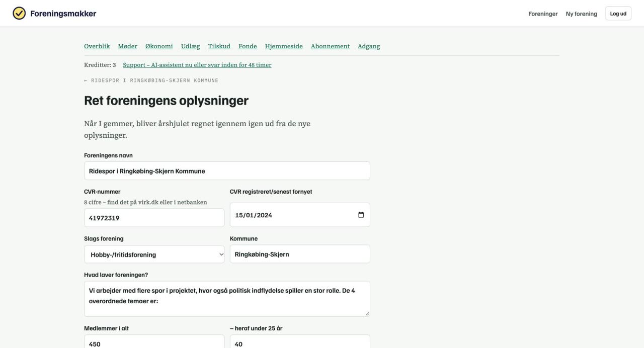
Task: Click the CVR registreret/senest fornyet label
Action: [x=271, y=192]
